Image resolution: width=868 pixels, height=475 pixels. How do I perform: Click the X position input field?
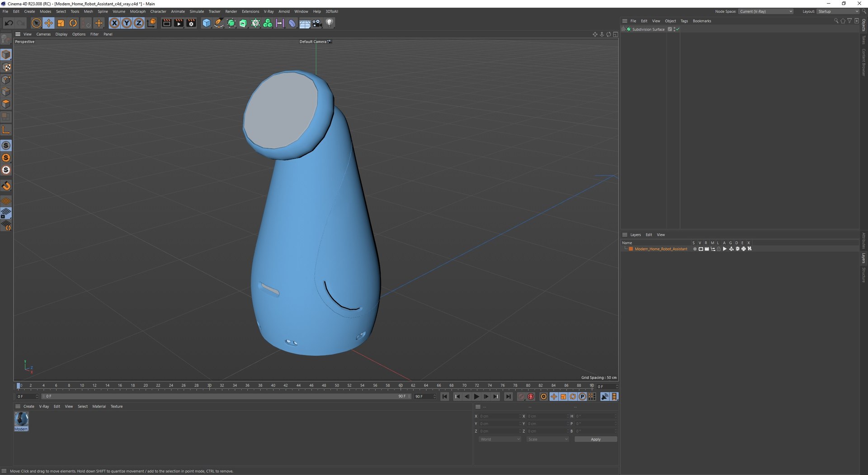[x=499, y=416]
